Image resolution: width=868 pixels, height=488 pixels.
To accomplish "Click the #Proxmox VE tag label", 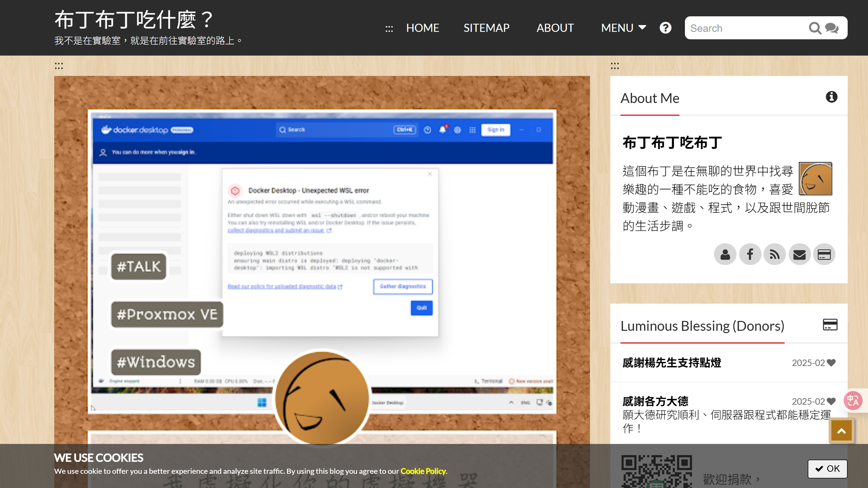I will [167, 314].
